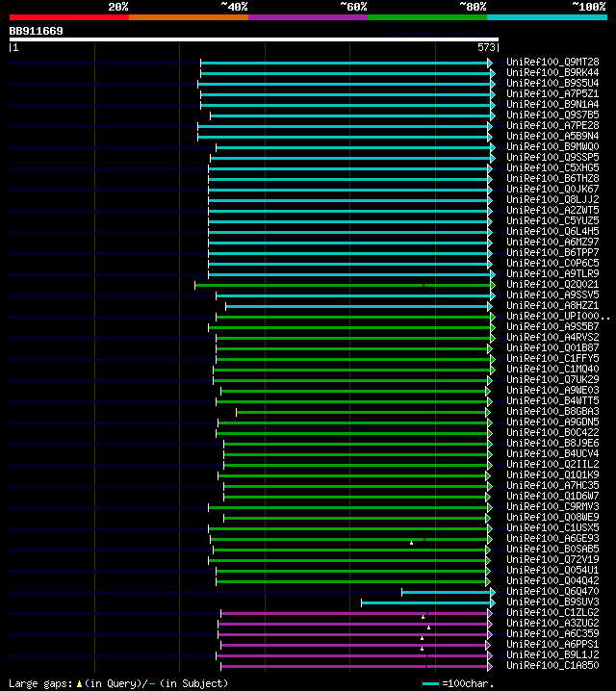Screen dimensions: 616x691
Task: Click the UniRef100_C1A850 label
Action: 552,665
